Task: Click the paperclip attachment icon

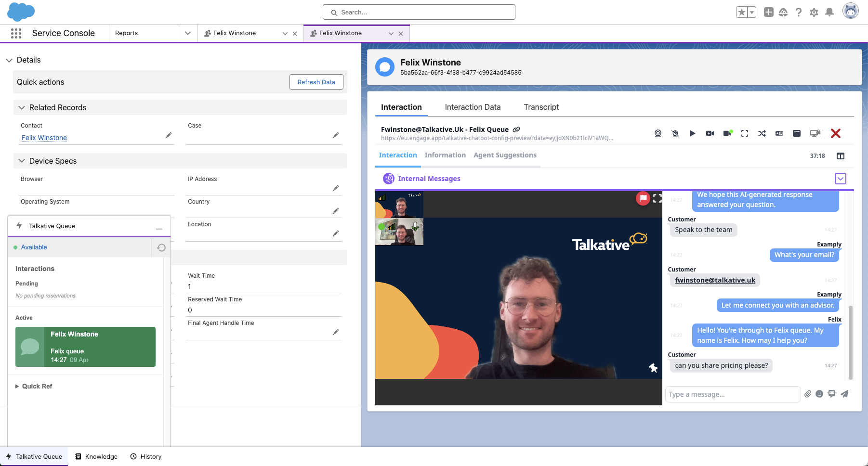Action: click(x=808, y=394)
